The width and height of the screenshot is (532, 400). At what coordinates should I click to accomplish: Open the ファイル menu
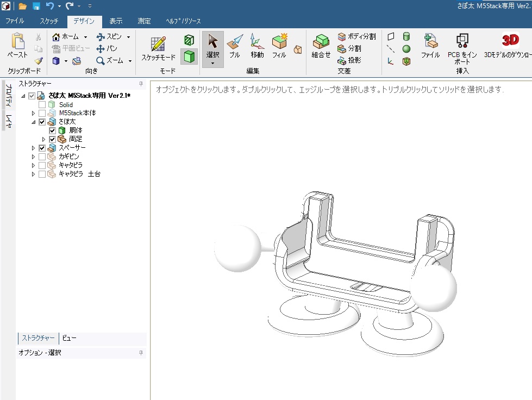(15, 20)
